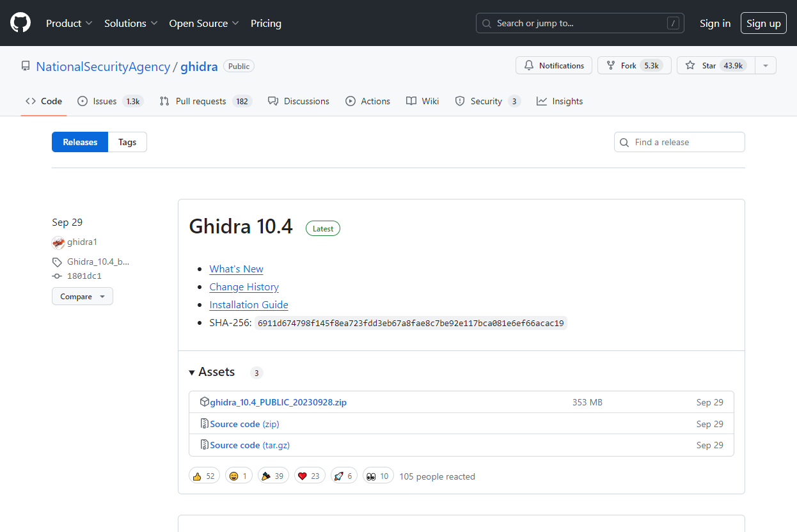Viewport: 797px width, 532px height.
Task: Go to the Pull requests tab
Action: coord(206,101)
